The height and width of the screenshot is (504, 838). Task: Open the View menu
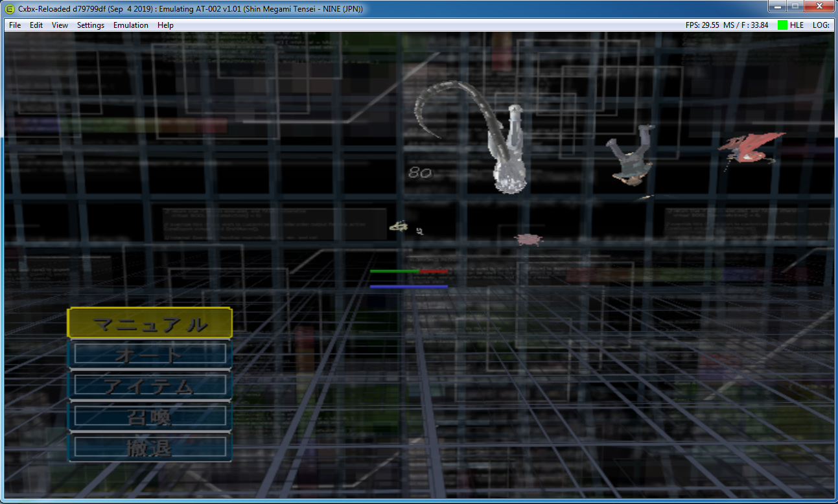click(60, 25)
